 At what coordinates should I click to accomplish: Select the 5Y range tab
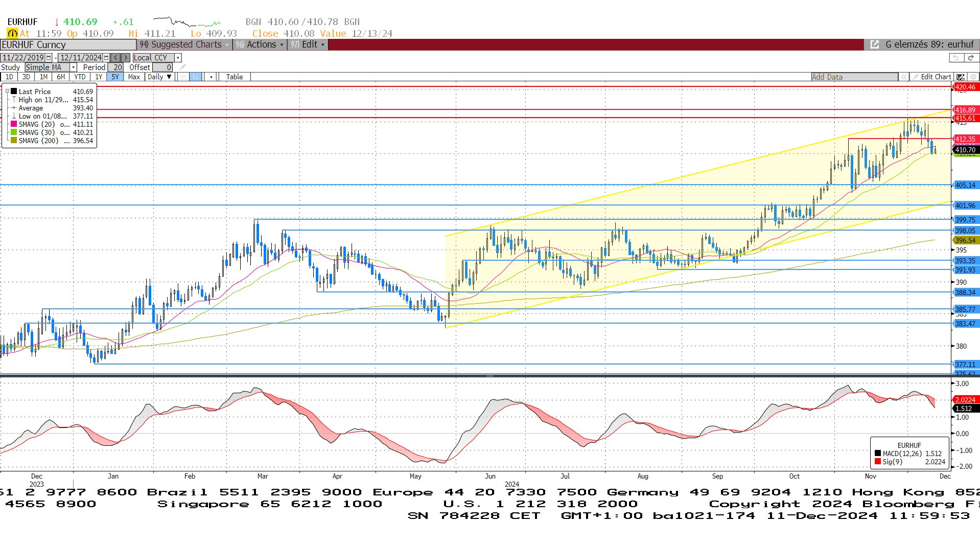tap(115, 77)
